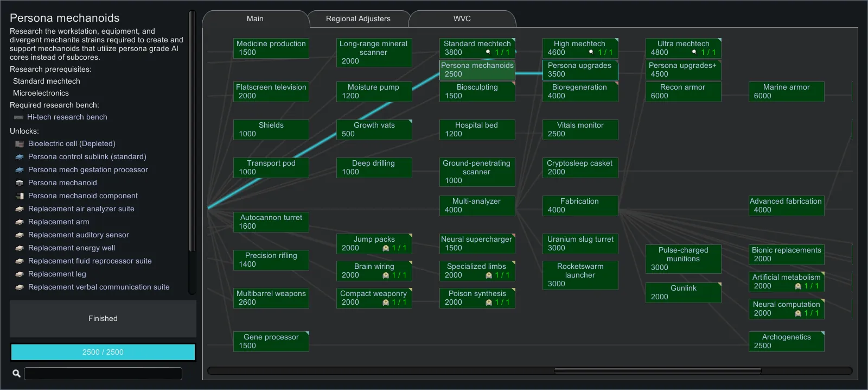Open the WVC research tab
868x390 pixels.
click(462, 19)
